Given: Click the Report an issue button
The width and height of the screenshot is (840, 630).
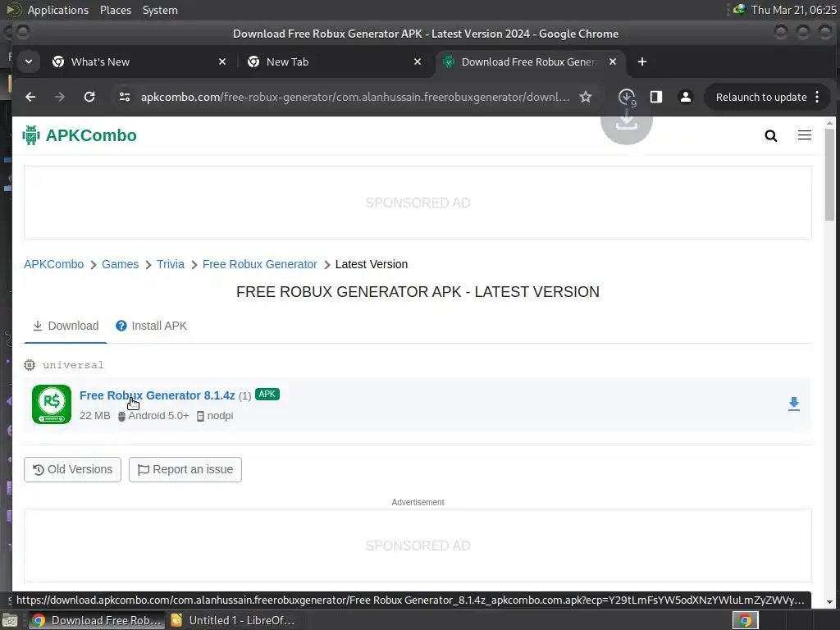Looking at the screenshot, I should coord(185,469).
